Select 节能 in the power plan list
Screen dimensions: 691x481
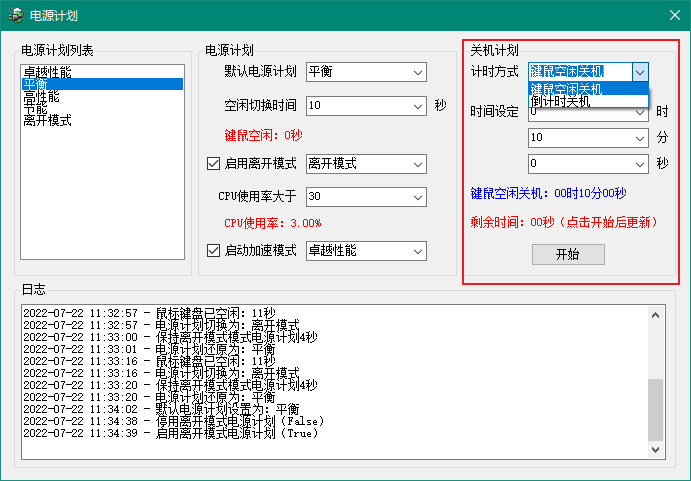tap(102, 108)
